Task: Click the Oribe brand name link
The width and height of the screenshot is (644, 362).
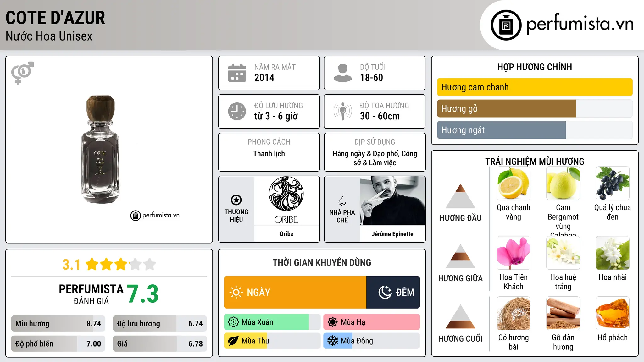Action: [286, 234]
